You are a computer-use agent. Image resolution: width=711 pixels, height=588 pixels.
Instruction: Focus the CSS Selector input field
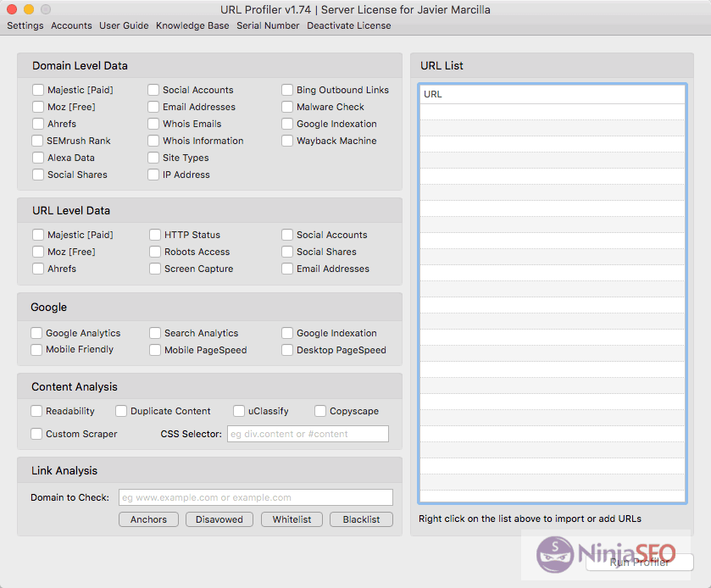click(308, 434)
